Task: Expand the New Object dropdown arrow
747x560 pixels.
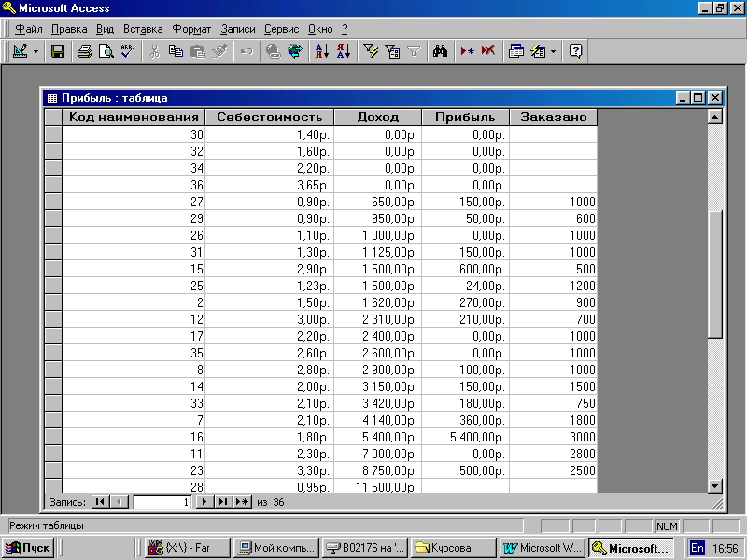Action: pyautogui.click(x=553, y=51)
